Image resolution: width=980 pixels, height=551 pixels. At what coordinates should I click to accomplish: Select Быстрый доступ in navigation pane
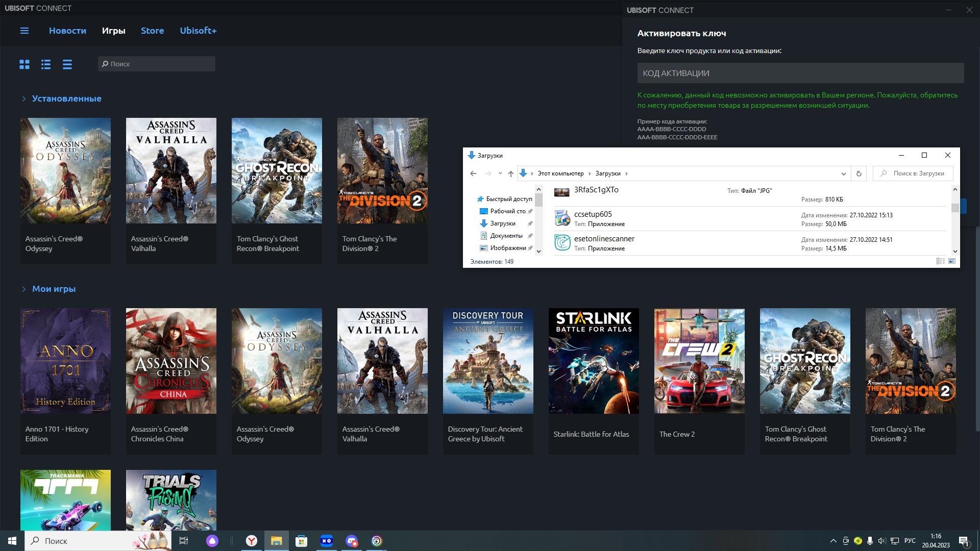(x=504, y=199)
